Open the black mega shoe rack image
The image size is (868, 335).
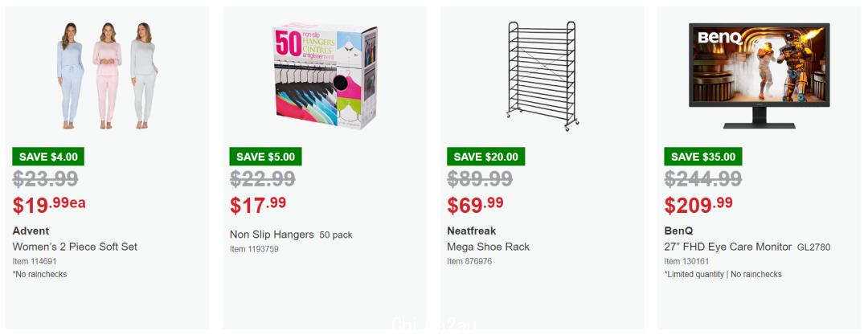[542, 76]
